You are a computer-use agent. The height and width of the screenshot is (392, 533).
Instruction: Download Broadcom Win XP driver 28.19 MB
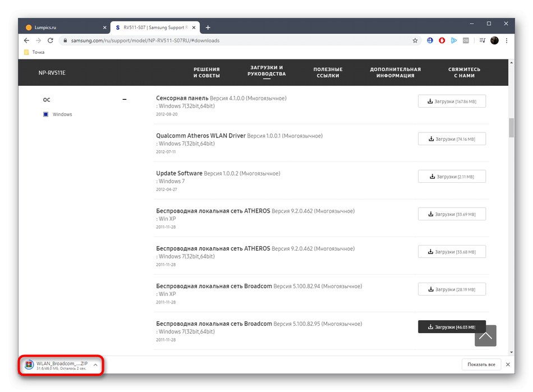452,289
